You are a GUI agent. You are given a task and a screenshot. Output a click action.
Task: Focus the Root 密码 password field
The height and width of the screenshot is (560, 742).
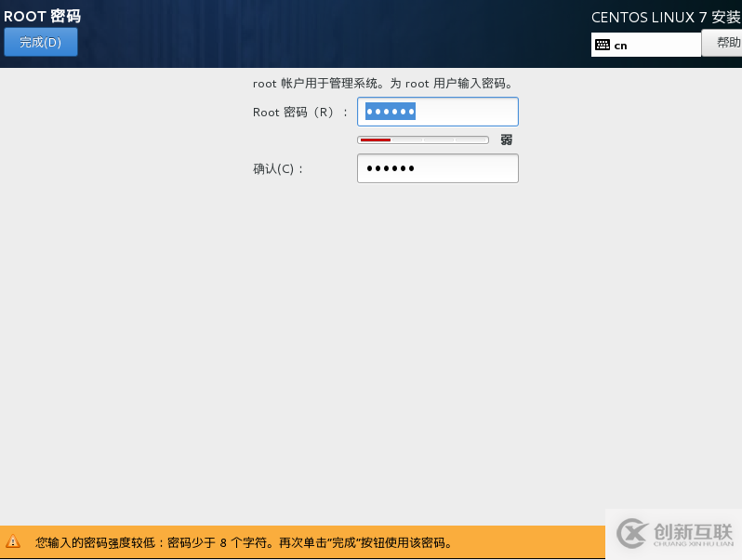[438, 112]
